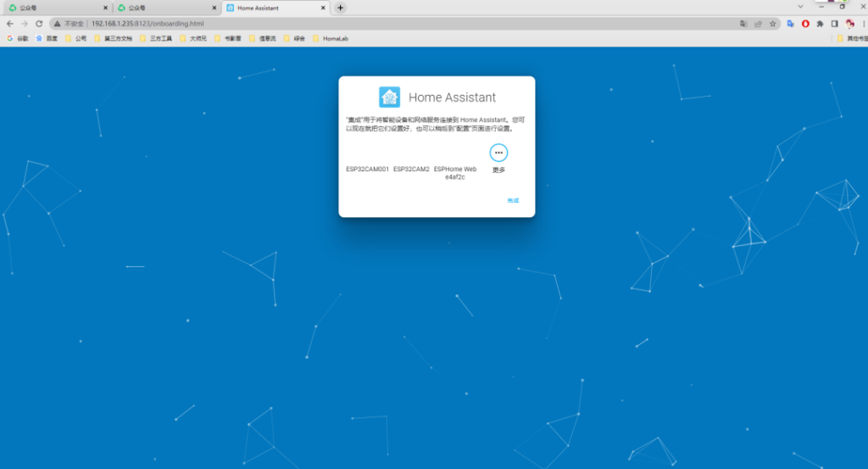The image size is (868, 469).
Task: Go back with browser back arrow
Action: pyautogui.click(x=10, y=23)
